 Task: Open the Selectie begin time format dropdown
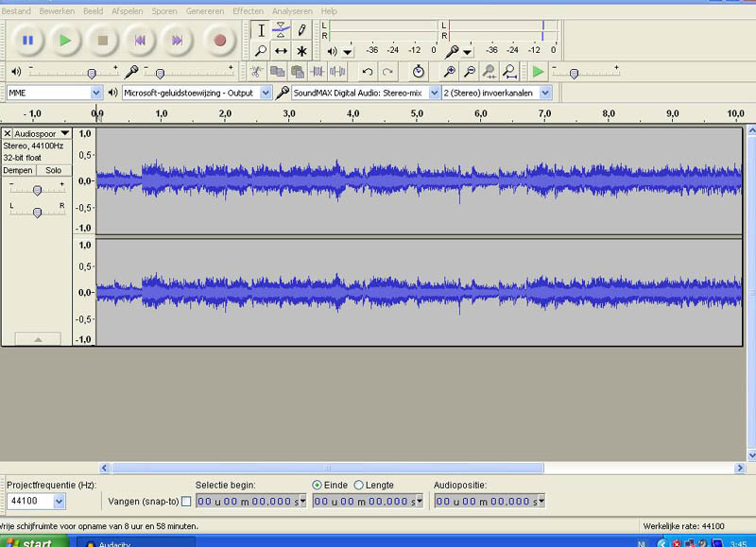[302, 501]
